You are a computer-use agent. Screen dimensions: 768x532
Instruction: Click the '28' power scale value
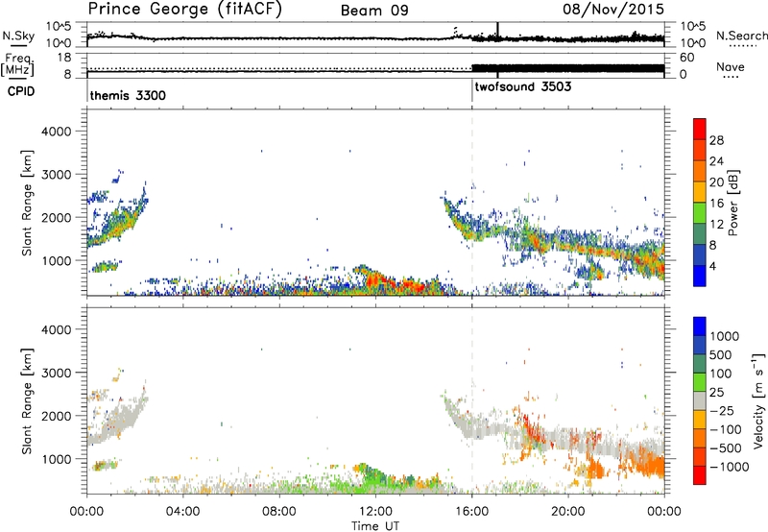click(x=716, y=140)
